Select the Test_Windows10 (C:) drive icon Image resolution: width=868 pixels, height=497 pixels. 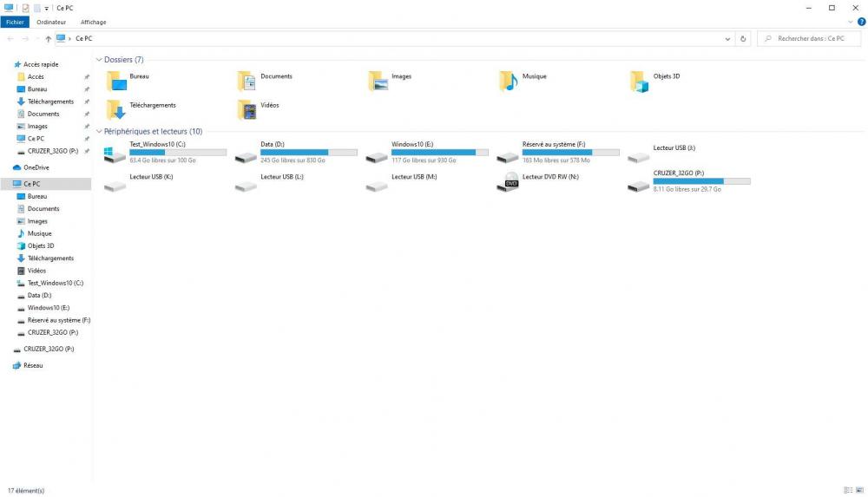click(115, 154)
